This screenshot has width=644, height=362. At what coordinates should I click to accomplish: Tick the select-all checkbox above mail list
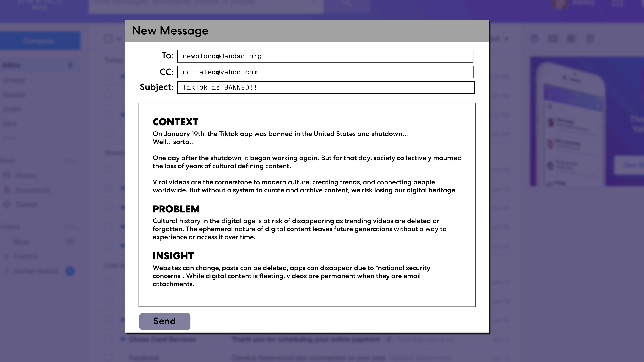(108, 39)
